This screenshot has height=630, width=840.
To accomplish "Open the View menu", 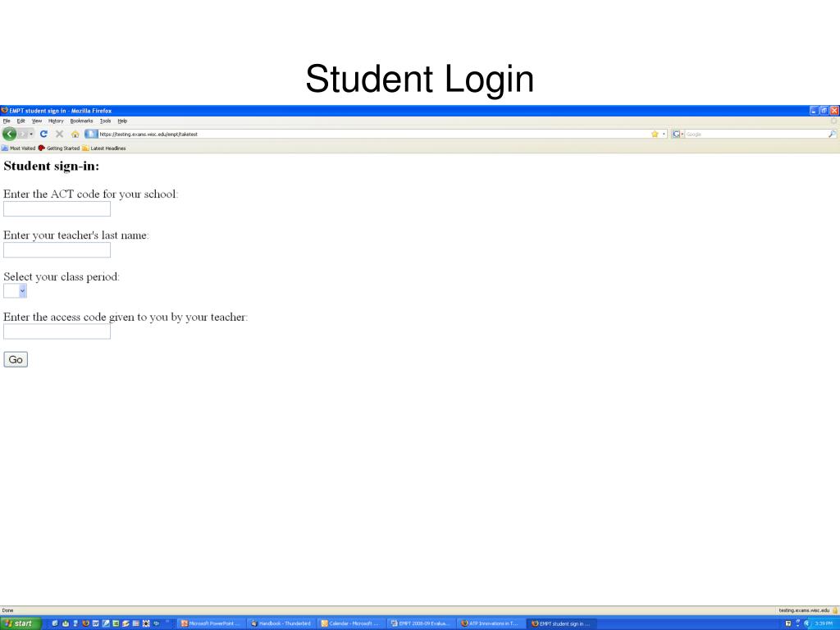I will 37,121.
